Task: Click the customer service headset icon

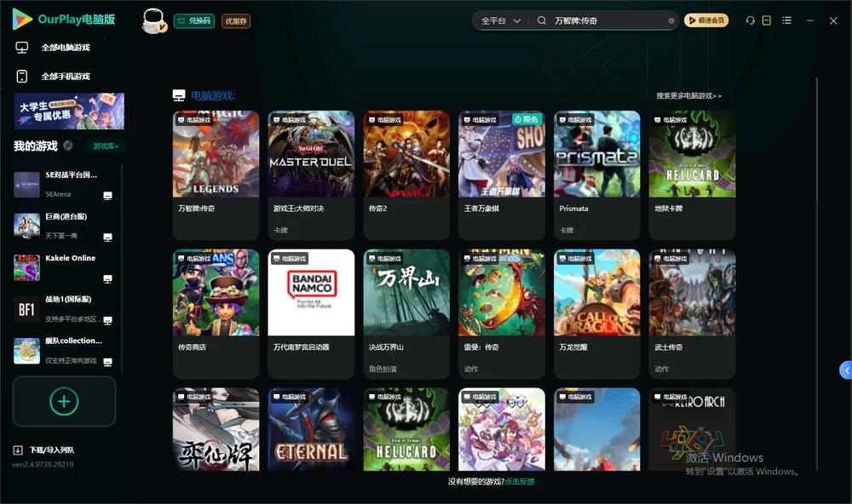Action: 750,20
